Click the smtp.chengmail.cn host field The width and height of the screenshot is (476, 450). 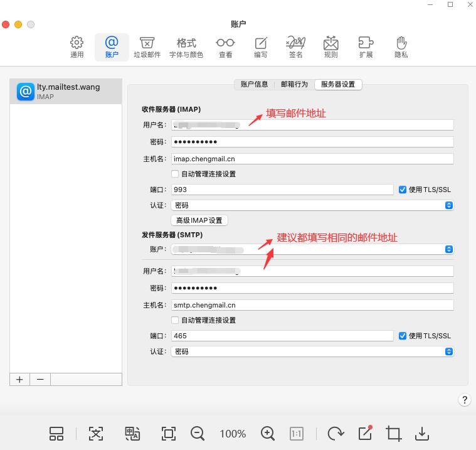tap(312, 305)
